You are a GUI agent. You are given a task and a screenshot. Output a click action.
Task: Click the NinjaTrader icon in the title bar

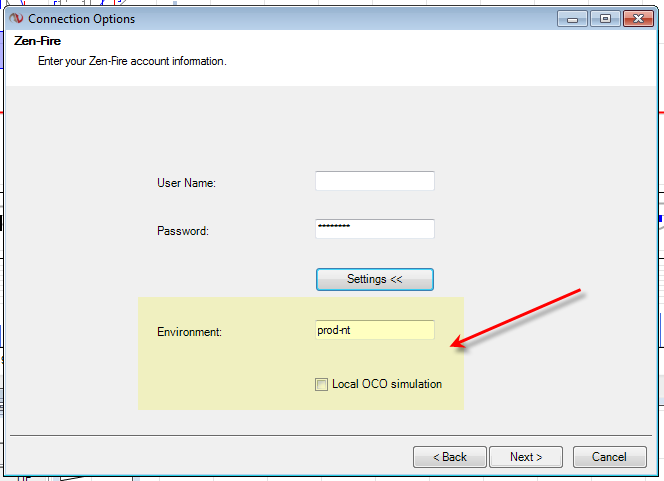click(x=16, y=19)
